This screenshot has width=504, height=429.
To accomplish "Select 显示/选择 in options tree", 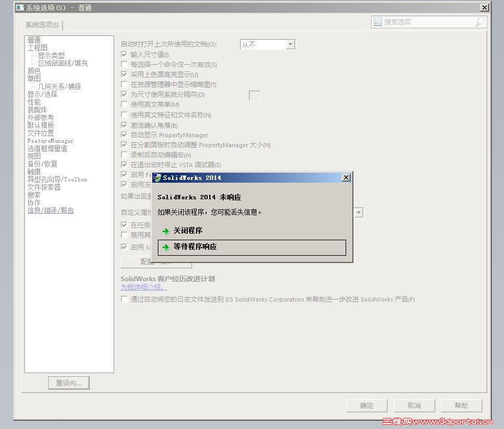I will point(43,94).
